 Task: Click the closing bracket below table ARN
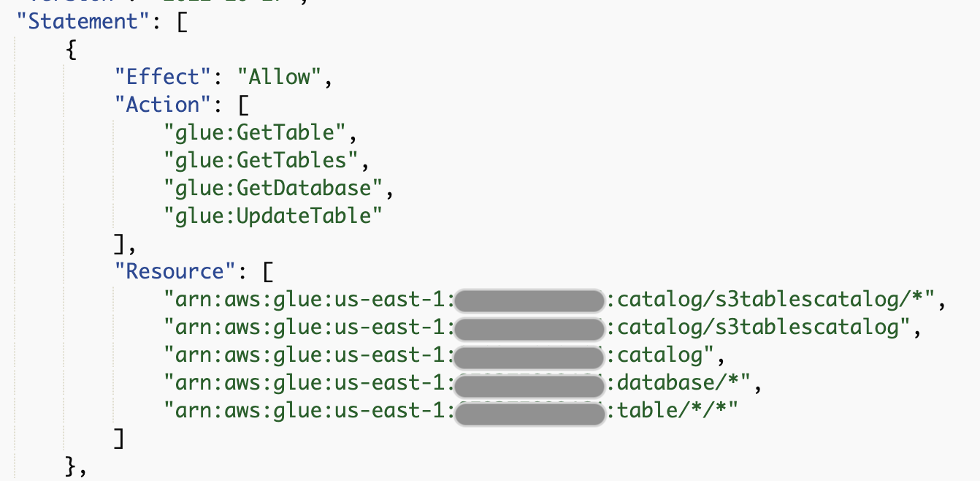120,438
